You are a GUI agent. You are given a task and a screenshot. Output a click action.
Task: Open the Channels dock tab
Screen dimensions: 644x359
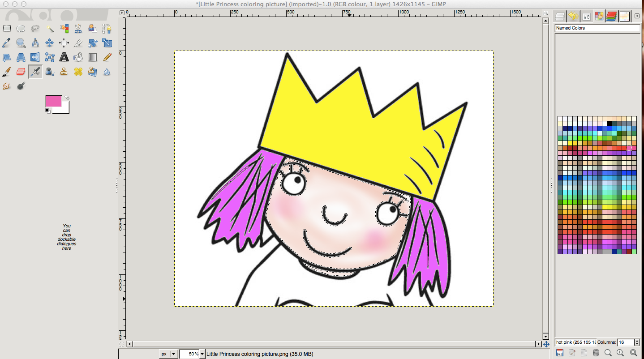pyautogui.click(x=611, y=17)
